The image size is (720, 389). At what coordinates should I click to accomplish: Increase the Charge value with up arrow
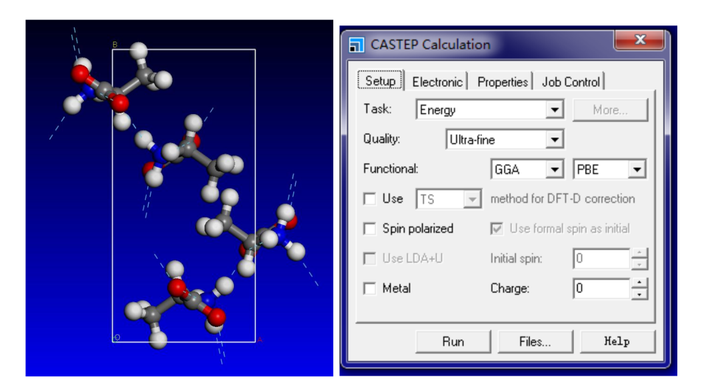coord(639,283)
